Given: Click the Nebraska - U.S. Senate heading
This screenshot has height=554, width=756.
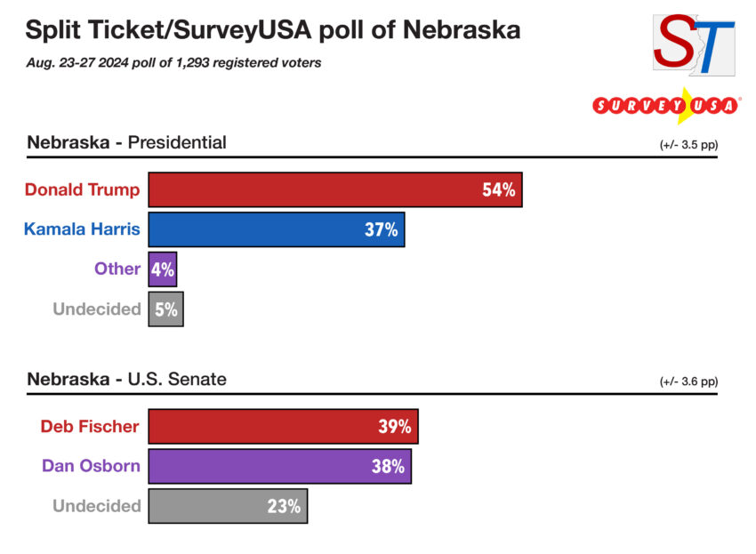Looking at the screenshot, I should click(x=127, y=380).
